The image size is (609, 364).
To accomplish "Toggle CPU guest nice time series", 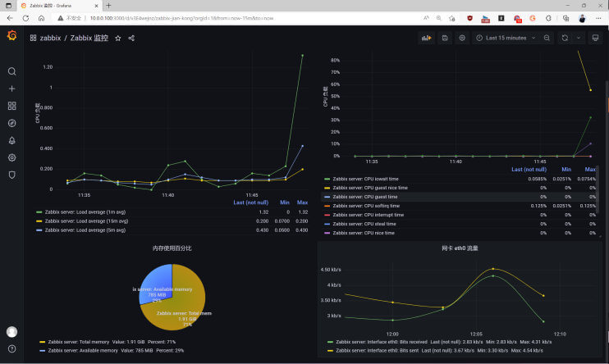I will point(370,188).
